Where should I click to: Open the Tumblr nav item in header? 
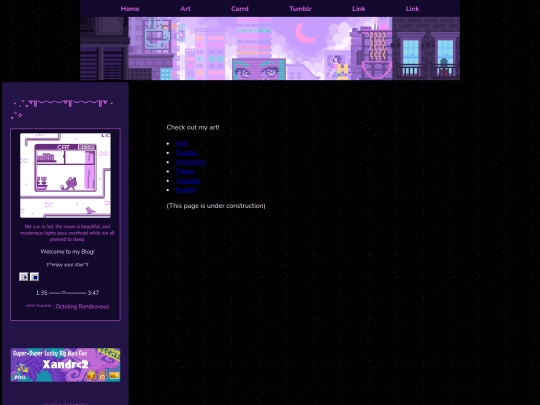pyautogui.click(x=300, y=9)
